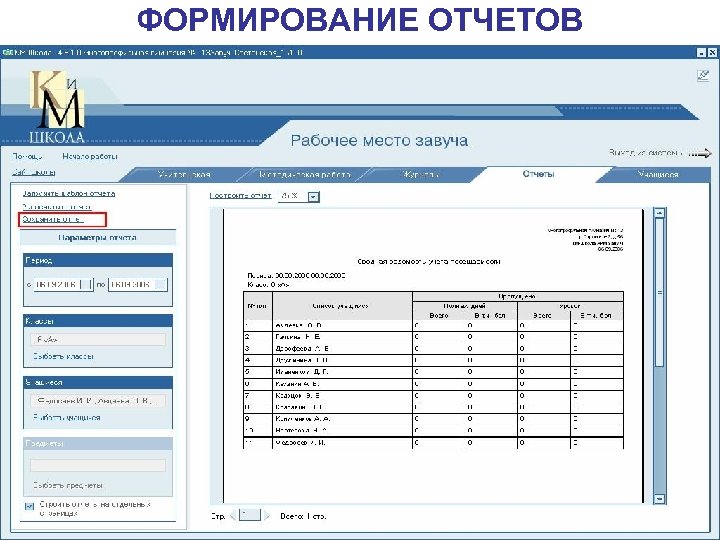
Task: Toggle the checkbox to build report on separate pages
Action: [29, 506]
